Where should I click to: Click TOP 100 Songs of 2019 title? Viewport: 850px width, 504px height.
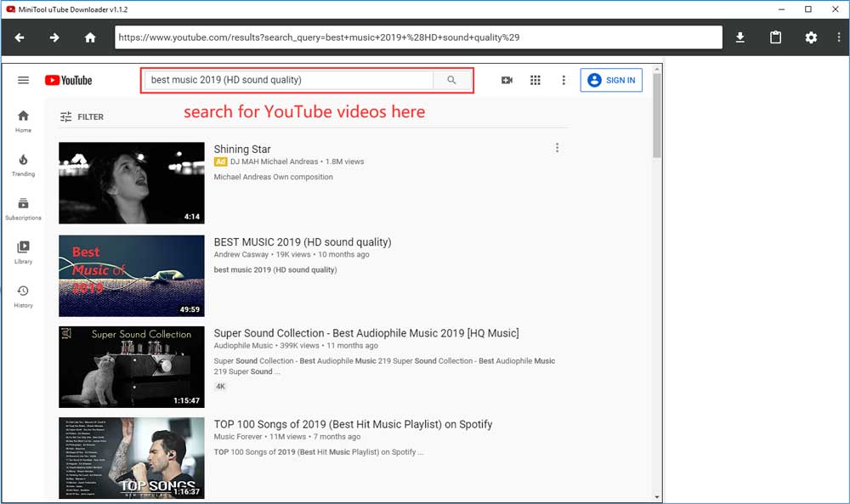(353, 424)
